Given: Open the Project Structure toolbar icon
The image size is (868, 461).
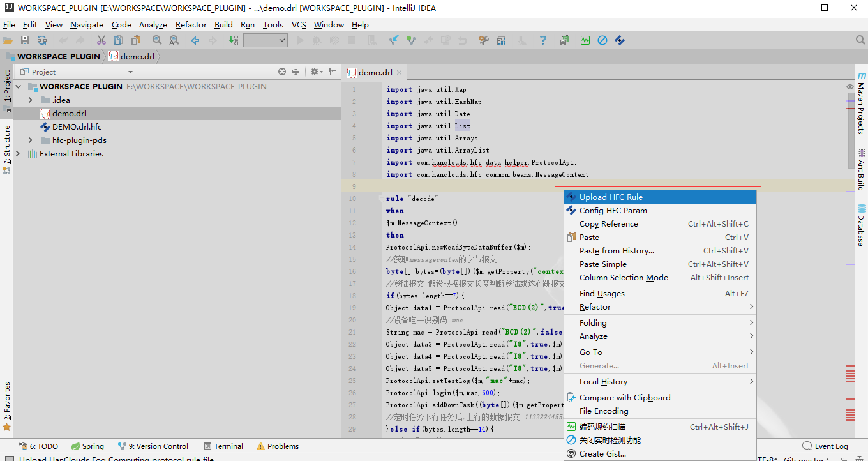Looking at the screenshot, I should click(x=501, y=40).
